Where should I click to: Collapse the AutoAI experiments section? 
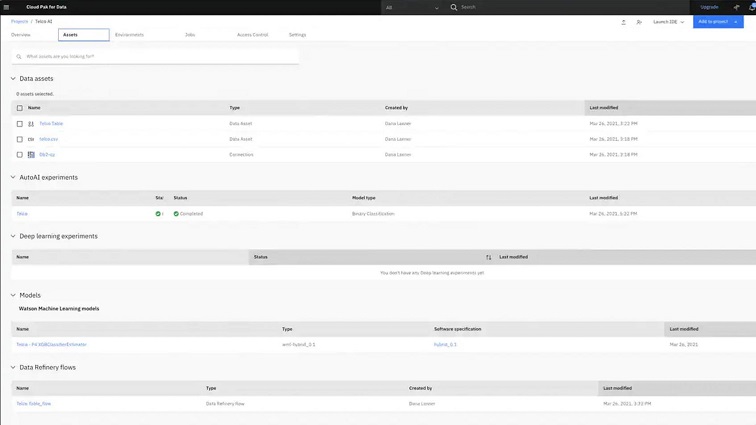click(13, 178)
